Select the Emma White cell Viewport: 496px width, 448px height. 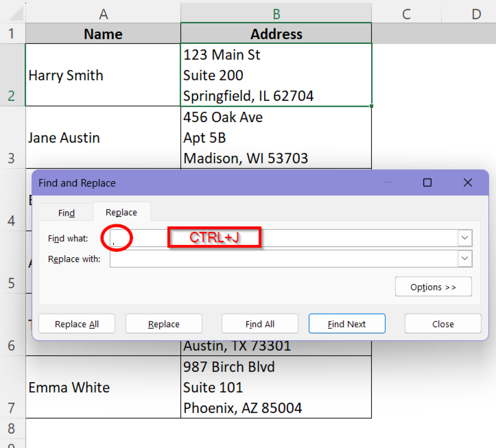pos(103,387)
